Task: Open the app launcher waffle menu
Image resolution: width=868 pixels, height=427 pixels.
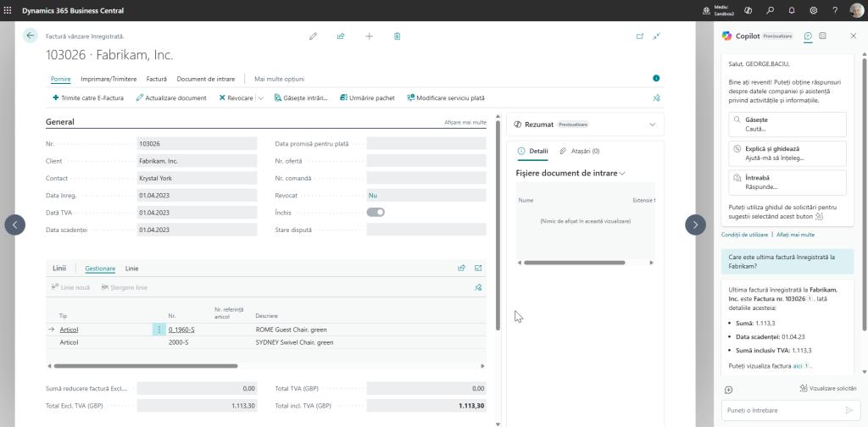Action: pos(8,10)
